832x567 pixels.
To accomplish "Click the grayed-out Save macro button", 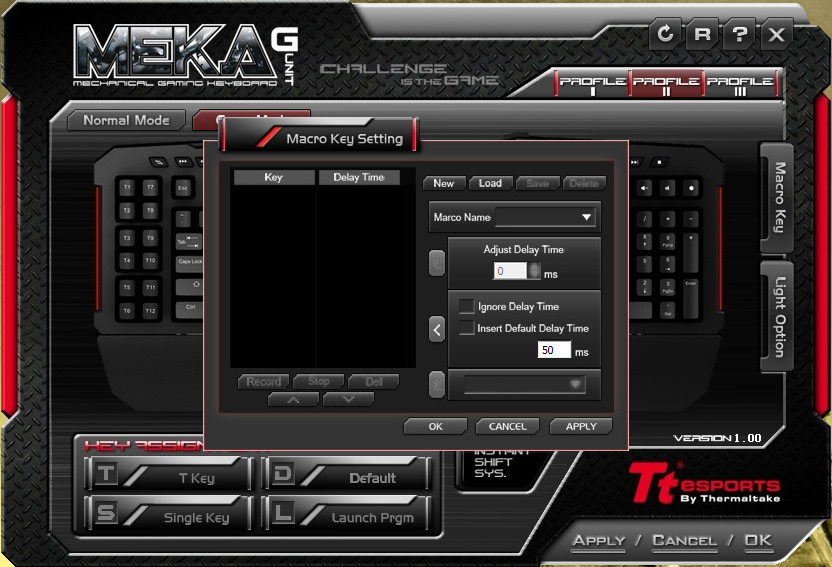I will point(538,184).
